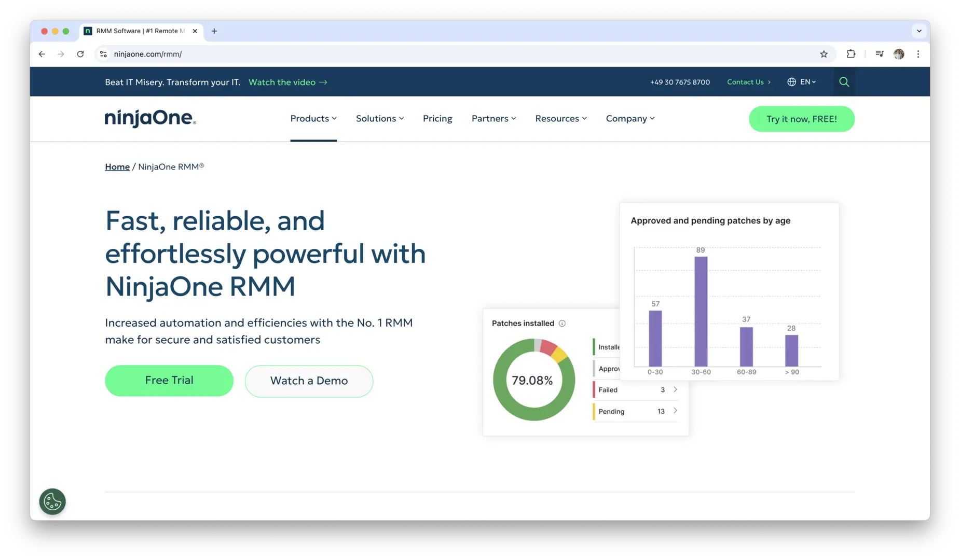Expand the Solutions menu
The width and height of the screenshot is (960, 560).
[x=380, y=119]
